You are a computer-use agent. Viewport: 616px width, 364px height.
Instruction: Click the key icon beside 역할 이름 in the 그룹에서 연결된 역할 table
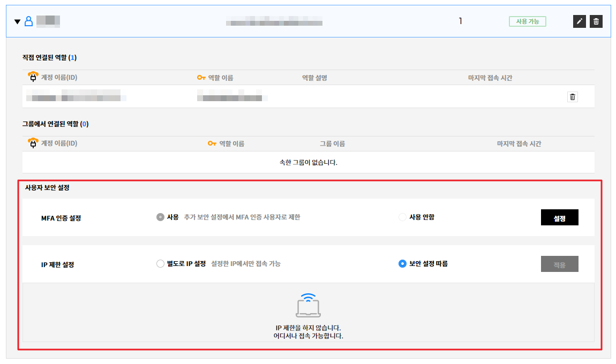(x=212, y=143)
